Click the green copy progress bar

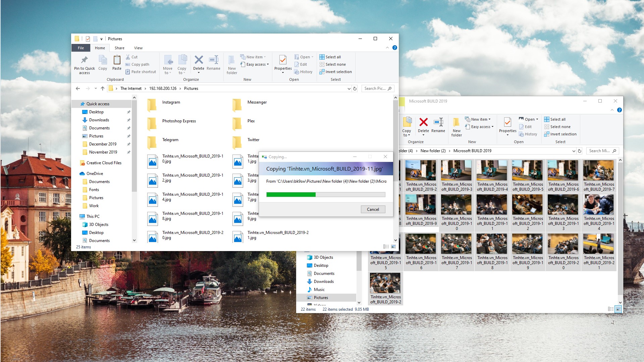291,194
